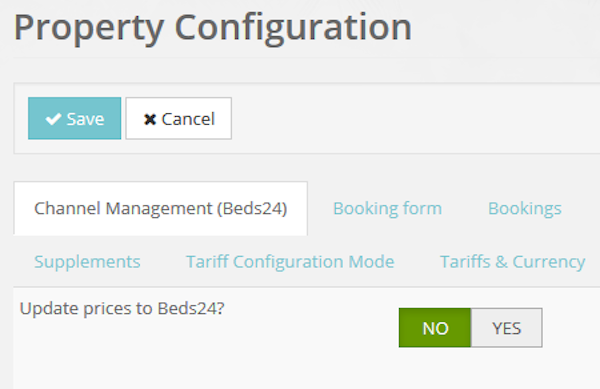Image resolution: width=600 pixels, height=389 pixels.
Task: Open the Supplements tab
Action: coord(87,262)
